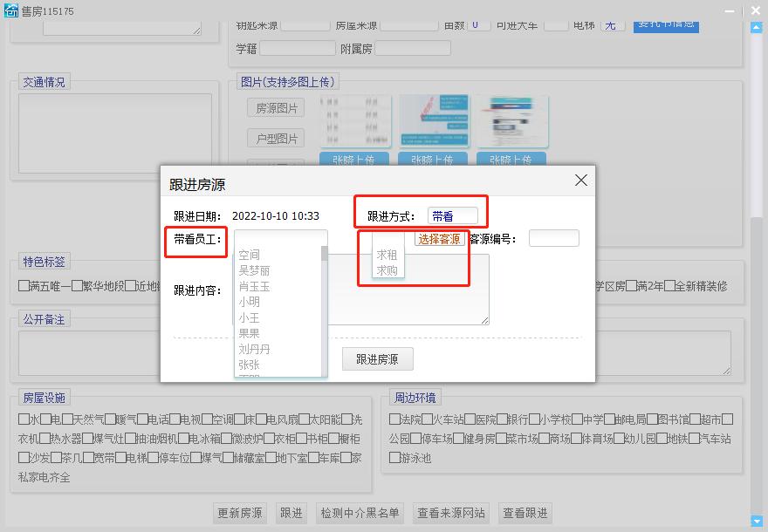
Task: Open the 委托书信息 panel
Action: click(665, 25)
